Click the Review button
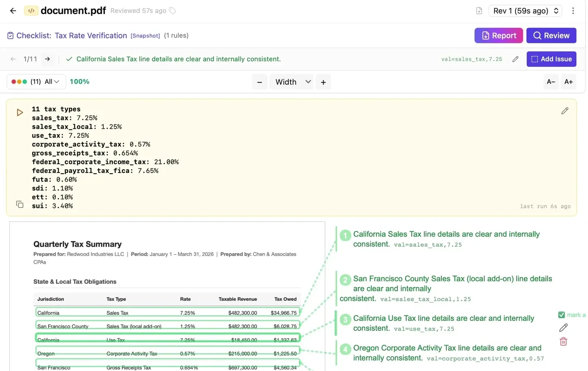 click(x=551, y=36)
